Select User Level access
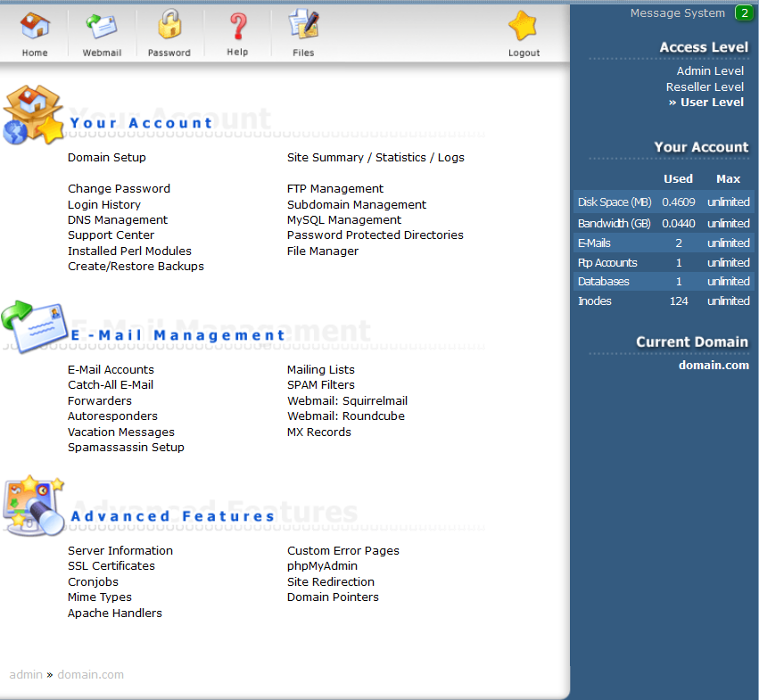759x700 pixels. 711,102
